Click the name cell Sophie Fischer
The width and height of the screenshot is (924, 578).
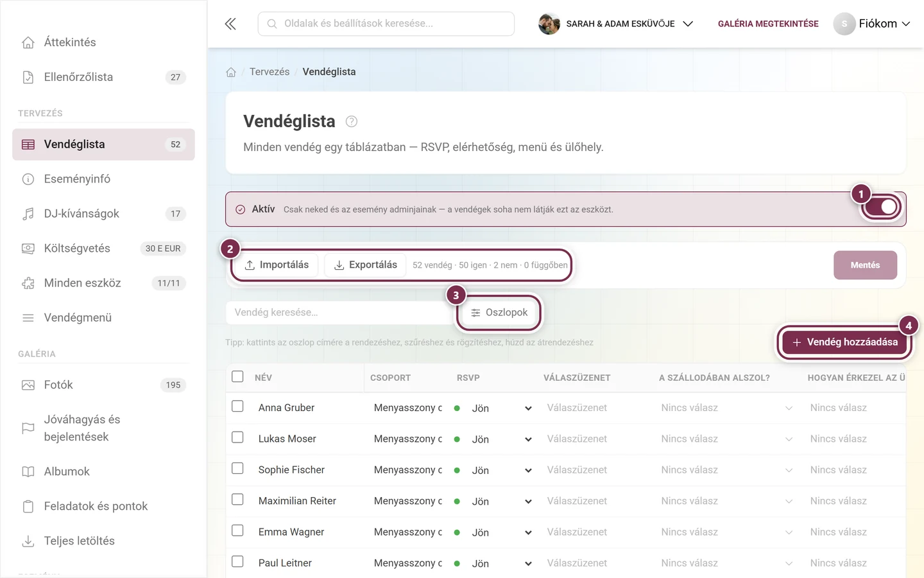click(291, 470)
